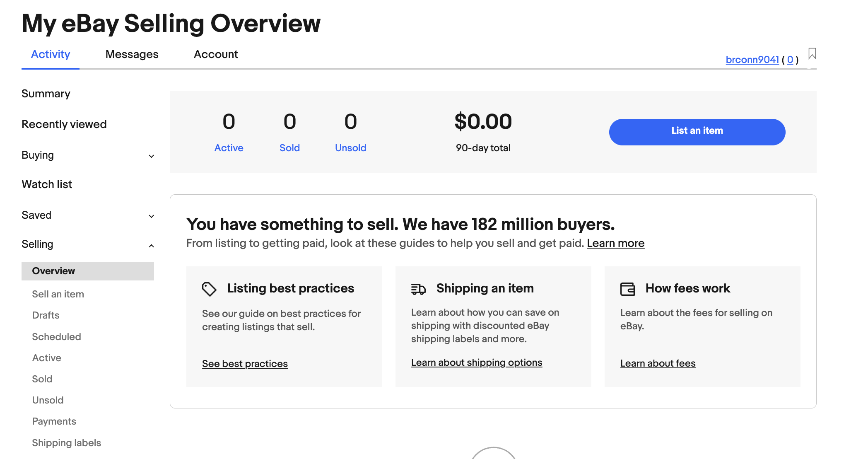Click the bookmark icon near username
Screen dimensions: 868x459
pyautogui.click(x=812, y=54)
